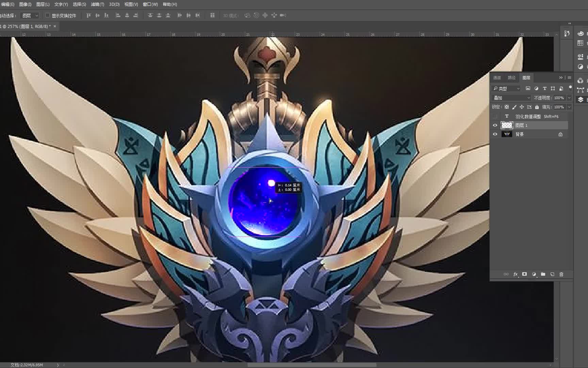Toggle lock all padlock icon
Screen dimensions: 588x368
click(x=537, y=107)
